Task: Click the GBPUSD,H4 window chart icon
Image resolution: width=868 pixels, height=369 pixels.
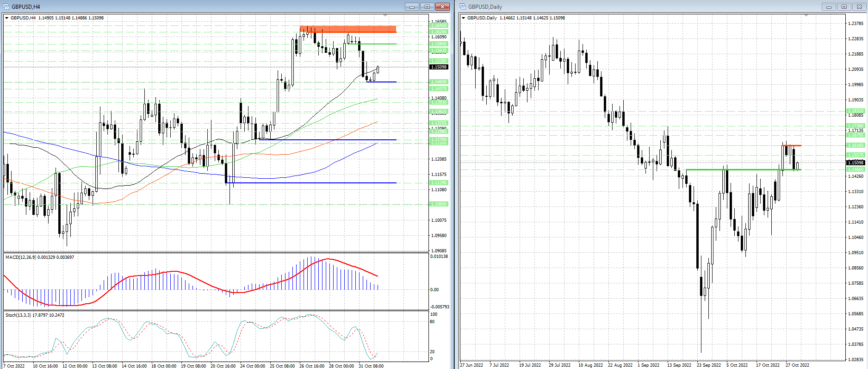Action: [x=6, y=6]
